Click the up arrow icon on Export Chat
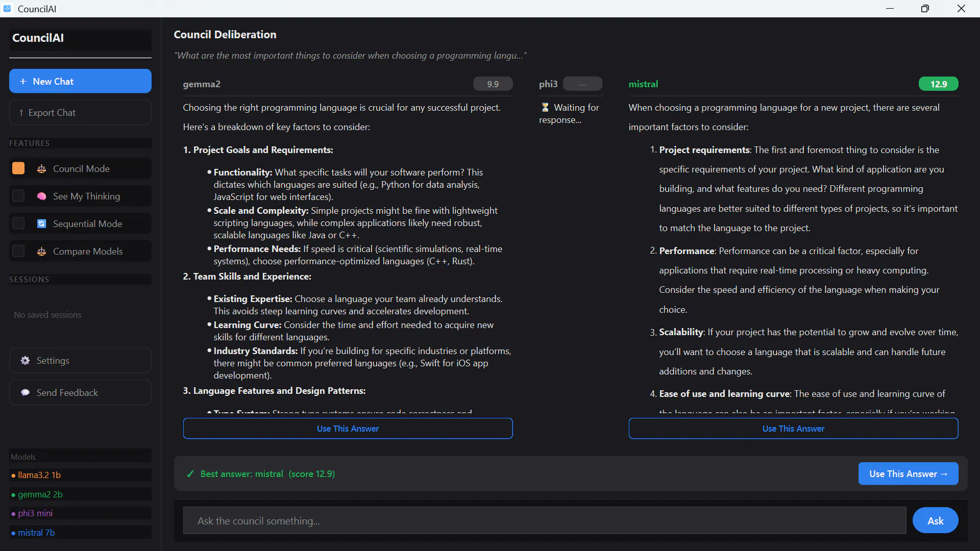Viewport: 980px width, 551px height. point(21,113)
